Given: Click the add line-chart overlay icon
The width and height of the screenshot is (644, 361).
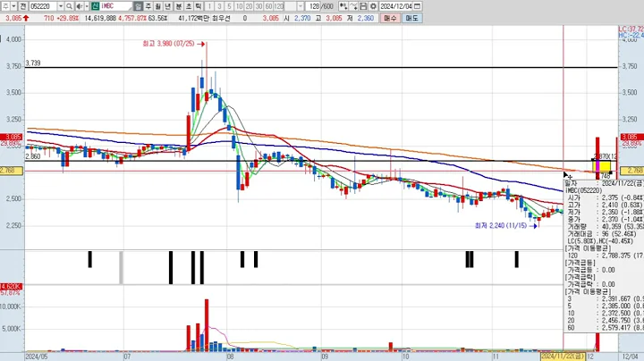Looking at the screenshot, I should (x=353, y=6).
